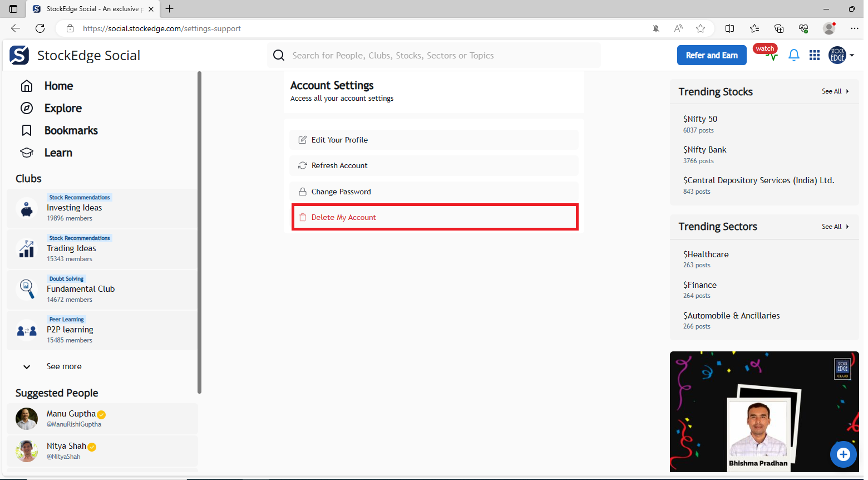Open Bookmarks from the sidebar
The height and width of the screenshot is (480, 868).
click(x=71, y=130)
